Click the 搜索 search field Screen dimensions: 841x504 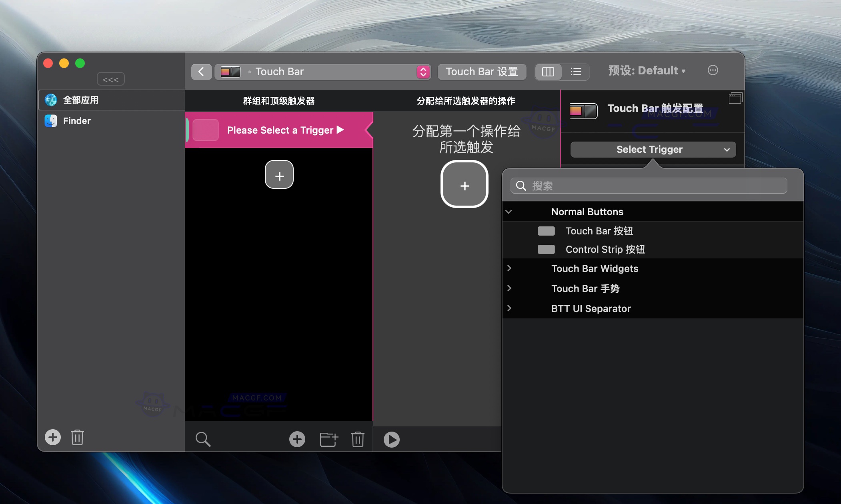pyautogui.click(x=648, y=185)
